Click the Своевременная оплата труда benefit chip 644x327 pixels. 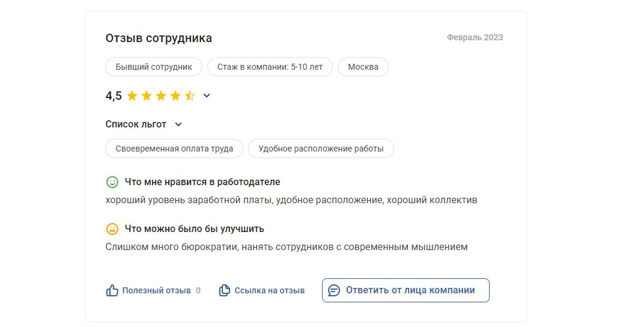174,148
